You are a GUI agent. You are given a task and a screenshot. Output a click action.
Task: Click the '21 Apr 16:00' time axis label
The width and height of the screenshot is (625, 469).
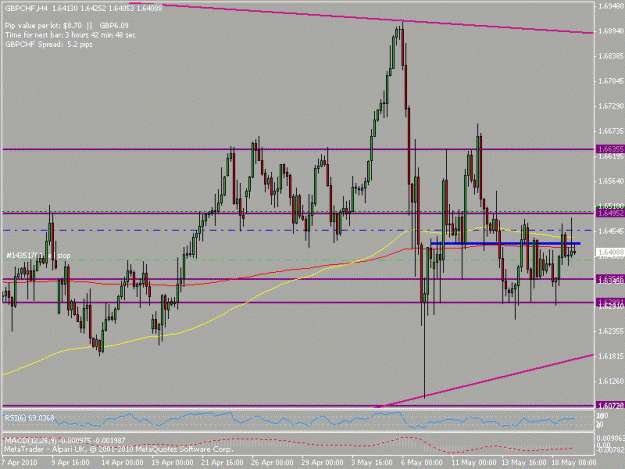tap(222, 463)
